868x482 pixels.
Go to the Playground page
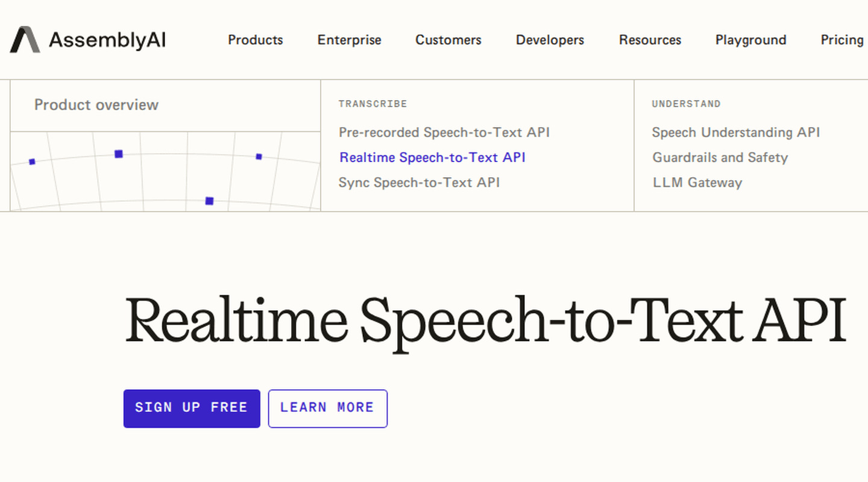pyautogui.click(x=751, y=40)
